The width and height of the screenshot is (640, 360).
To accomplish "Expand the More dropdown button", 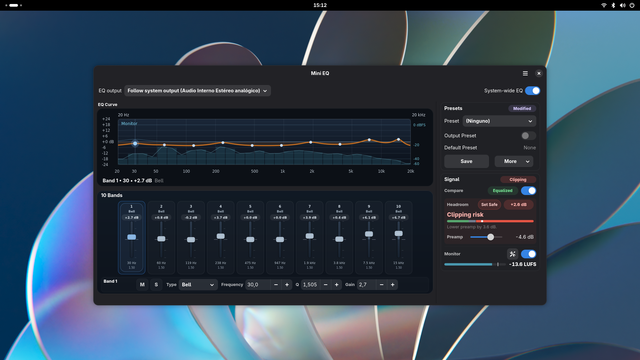I will click(514, 161).
